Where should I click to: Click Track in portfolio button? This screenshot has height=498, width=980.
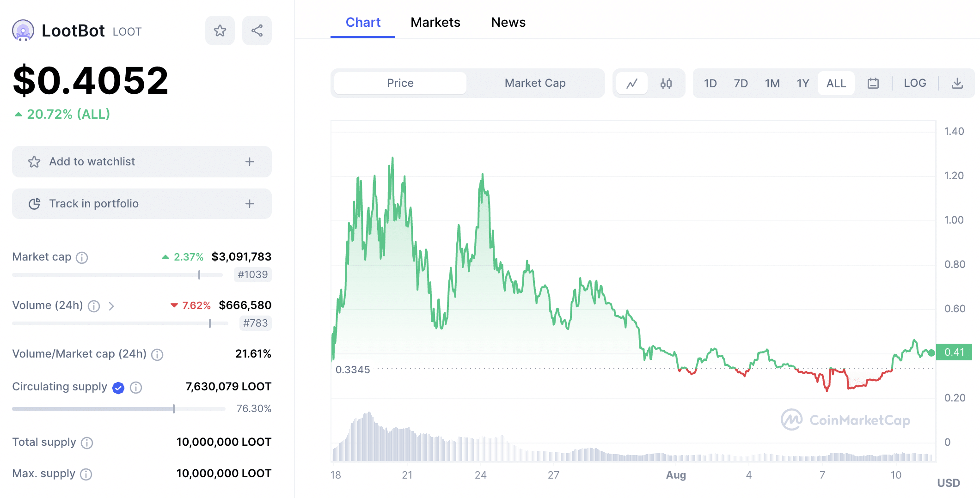142,204
